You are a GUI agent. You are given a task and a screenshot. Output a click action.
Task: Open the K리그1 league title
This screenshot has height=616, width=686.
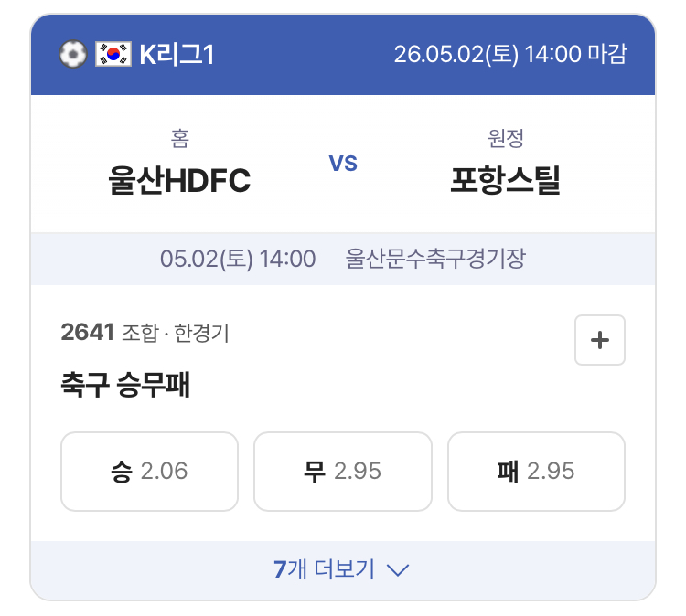pos(177,55)
